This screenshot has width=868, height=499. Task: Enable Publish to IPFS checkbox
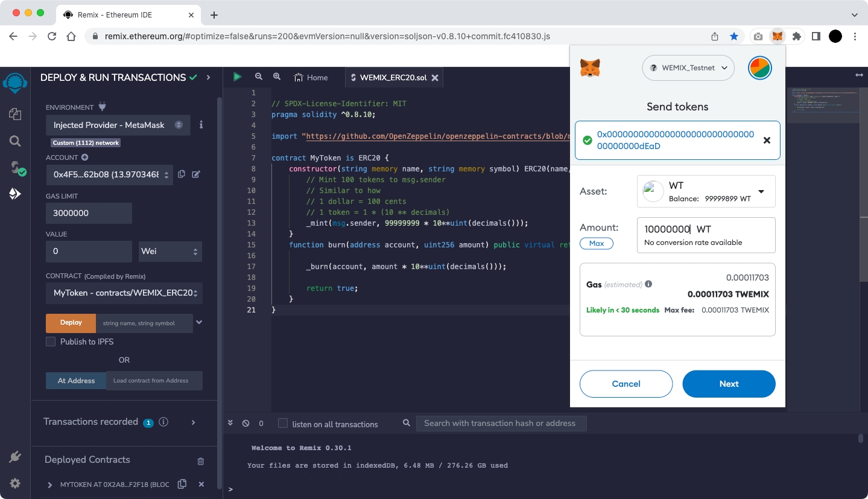click(51, 342)
